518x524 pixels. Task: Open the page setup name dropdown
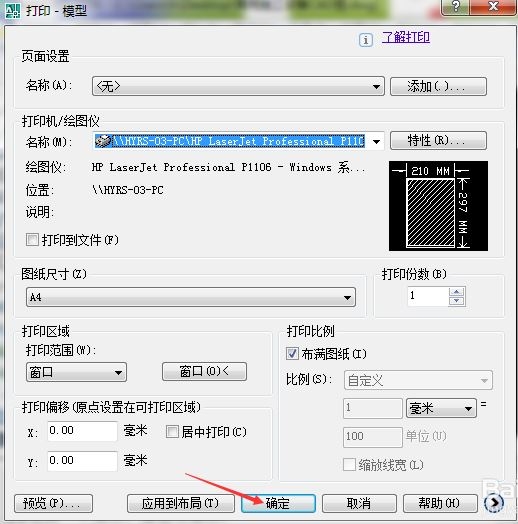[x=238, y=86]
